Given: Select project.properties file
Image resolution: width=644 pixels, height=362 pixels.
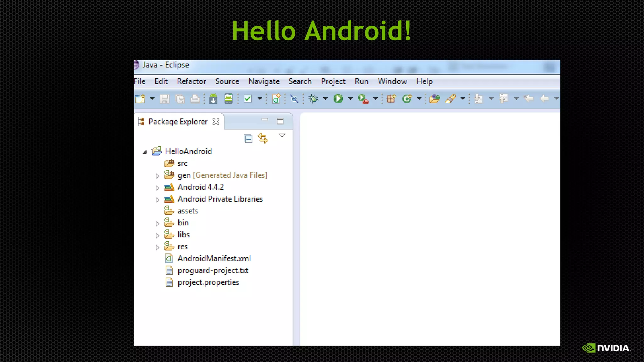Looking at the screenshot, I should point(208,282).
